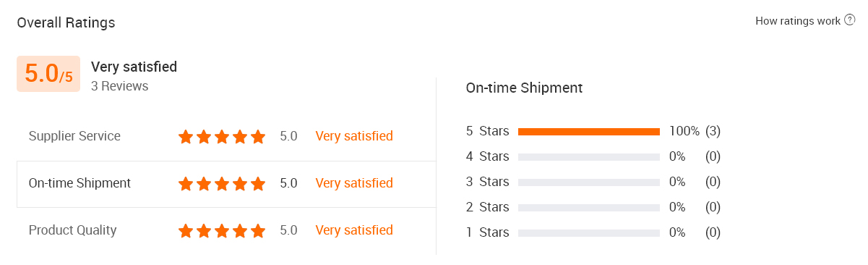
Task: Select the Product Quality rating row
Action: (x=226, y=231)
